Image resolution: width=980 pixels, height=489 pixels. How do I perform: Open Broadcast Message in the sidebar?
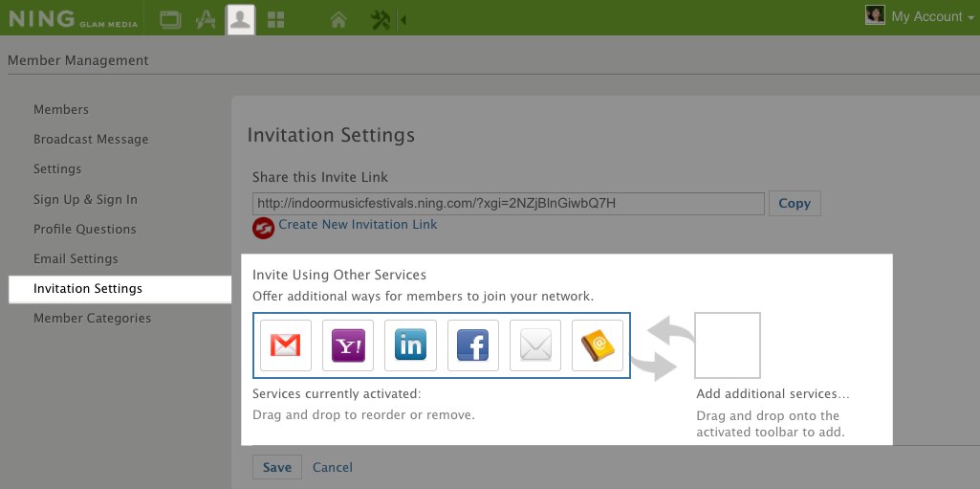click(91, 140)
